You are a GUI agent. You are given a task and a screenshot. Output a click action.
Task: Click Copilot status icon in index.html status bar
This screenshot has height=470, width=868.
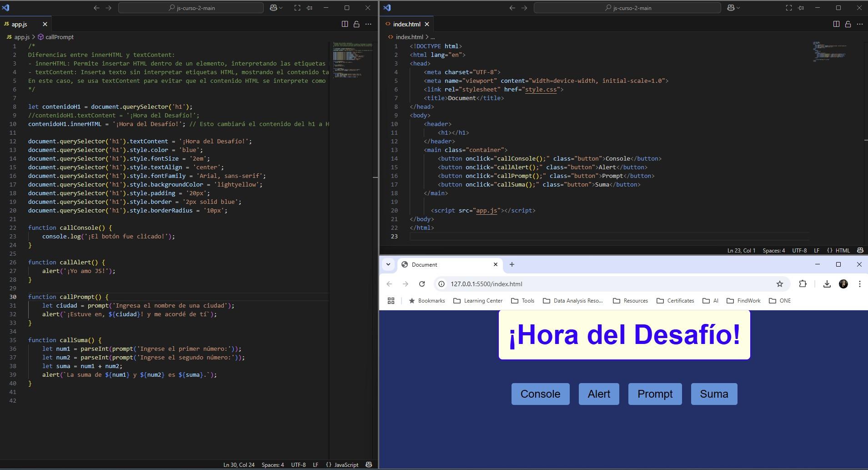click(x=860, y=251)
